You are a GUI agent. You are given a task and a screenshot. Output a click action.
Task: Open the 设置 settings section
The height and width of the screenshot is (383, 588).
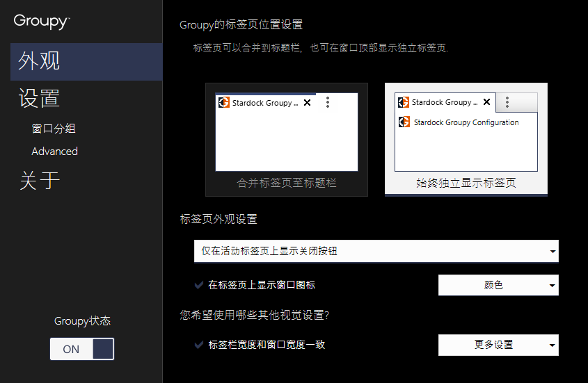[x=40, y=99]
